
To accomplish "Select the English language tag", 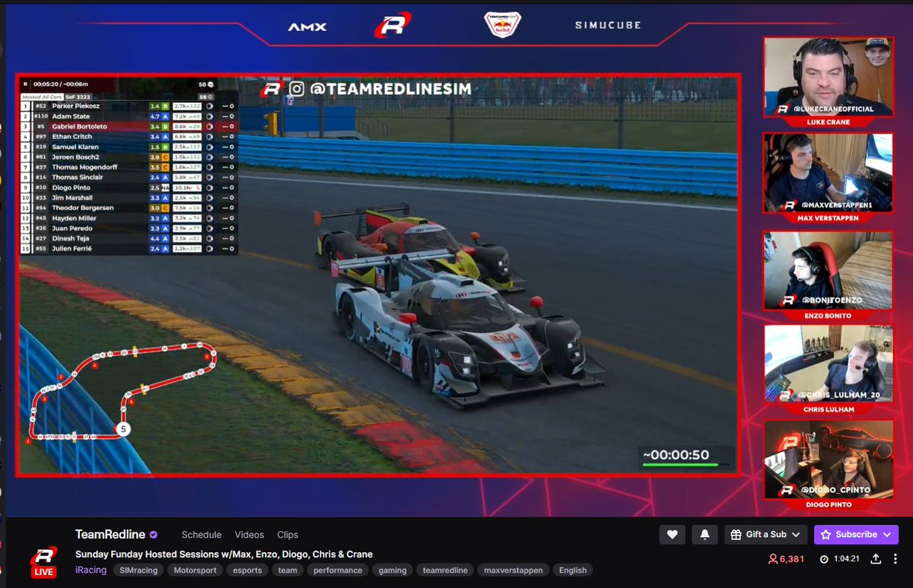I will click(573, 570).
